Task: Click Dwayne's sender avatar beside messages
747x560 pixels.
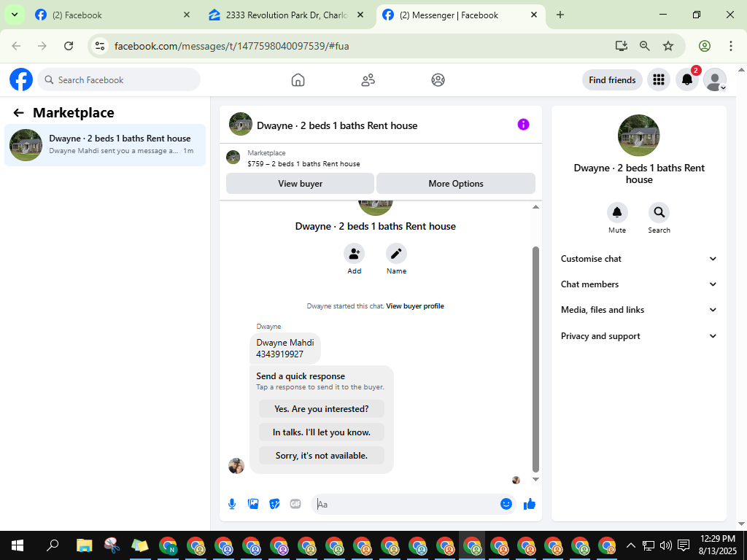Action: point(236,466)
